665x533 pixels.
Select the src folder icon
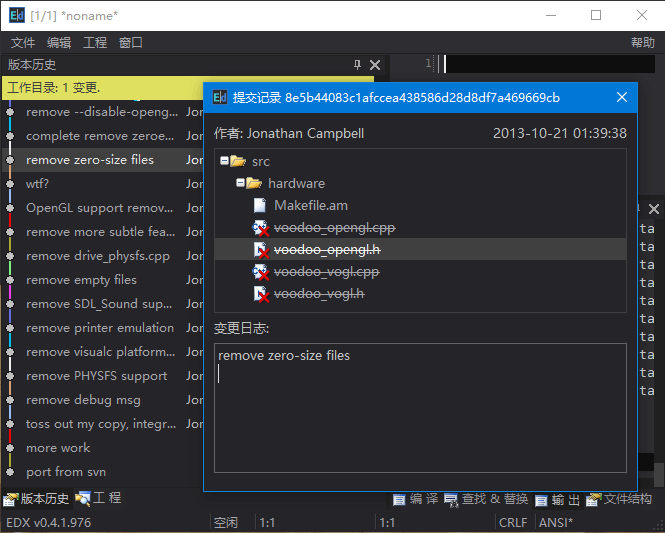[238, 161]
